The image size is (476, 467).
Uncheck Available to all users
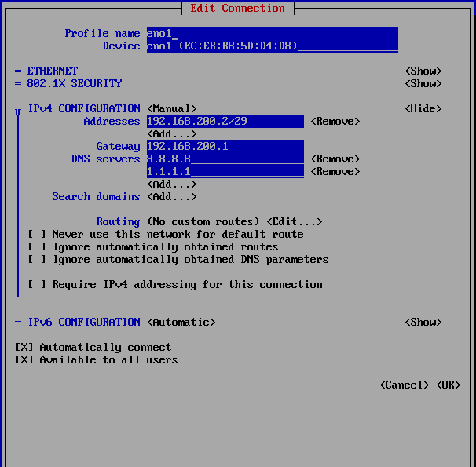click(x=97, y=360)
